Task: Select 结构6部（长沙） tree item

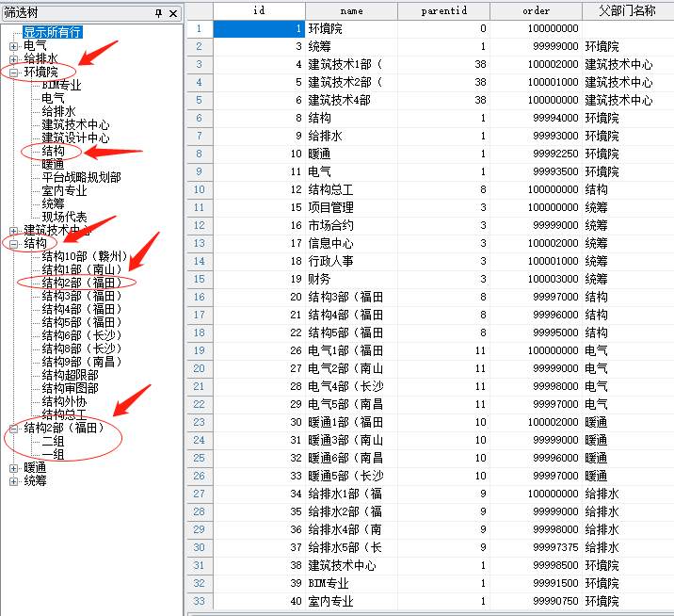Action: pyautogui.click(x=82, y=335)
